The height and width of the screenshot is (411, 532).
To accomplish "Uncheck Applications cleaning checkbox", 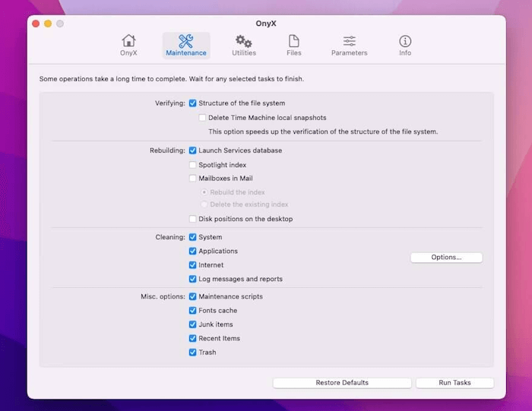I will pos(193,251).
